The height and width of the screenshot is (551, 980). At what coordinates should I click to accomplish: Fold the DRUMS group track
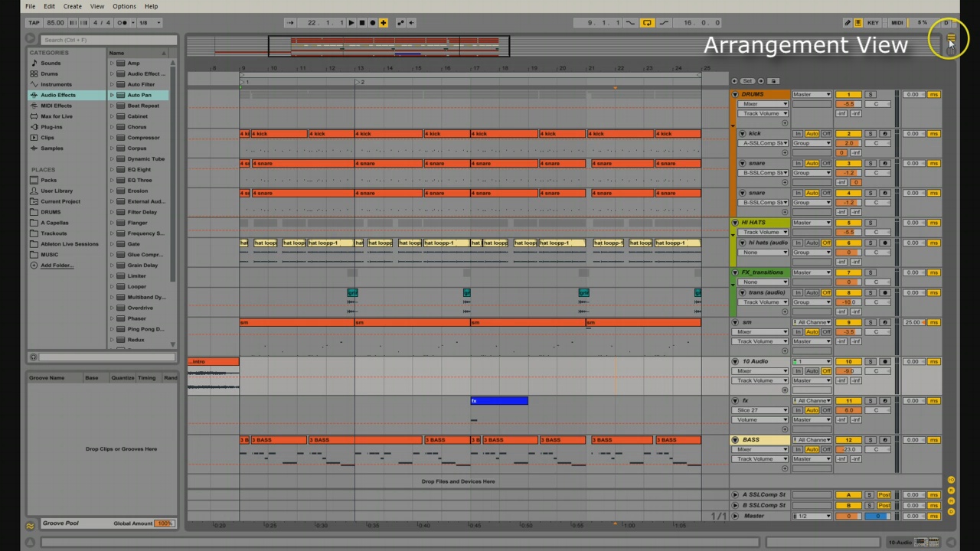(735, 95)
